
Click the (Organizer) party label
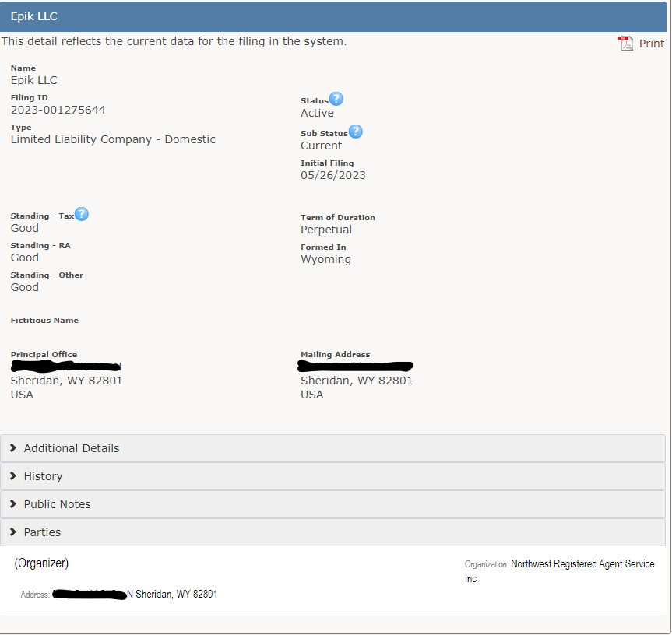[x=41, y=563]
